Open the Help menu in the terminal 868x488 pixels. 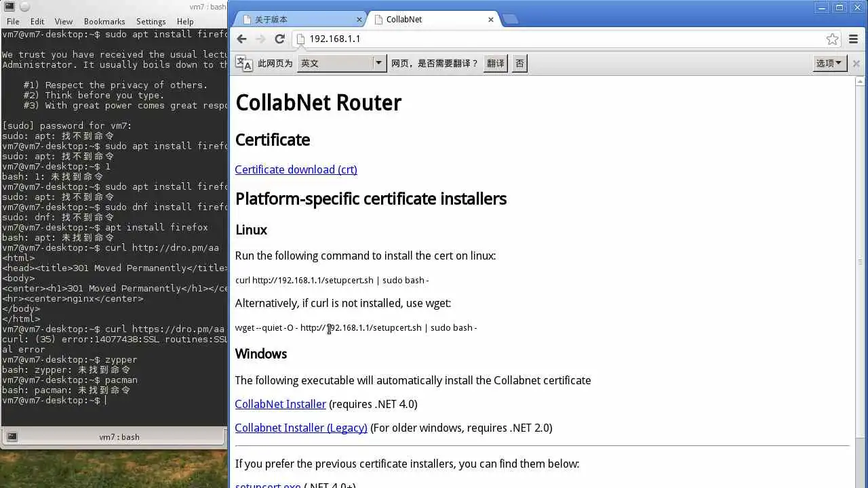185,21
